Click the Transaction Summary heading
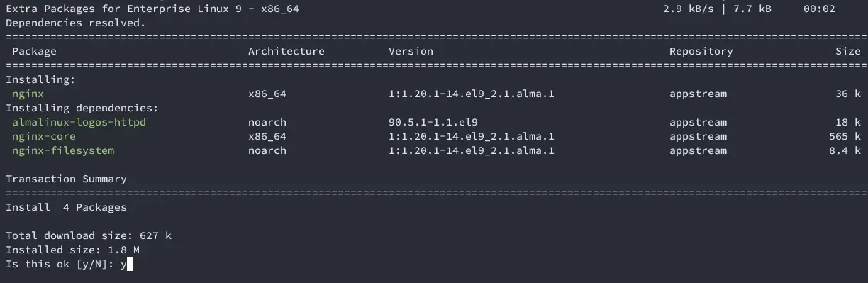 point(66,179)
